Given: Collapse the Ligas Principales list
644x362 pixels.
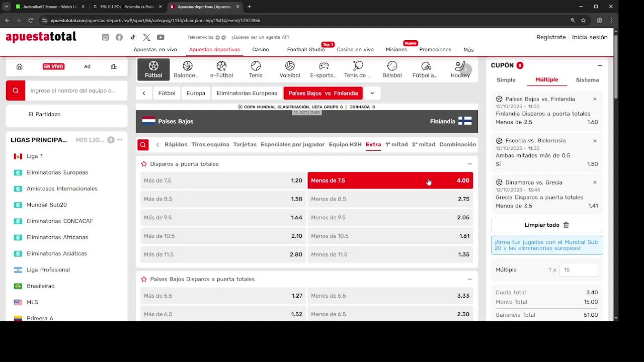Looking at the screenshot, I should tap(119, 140).
